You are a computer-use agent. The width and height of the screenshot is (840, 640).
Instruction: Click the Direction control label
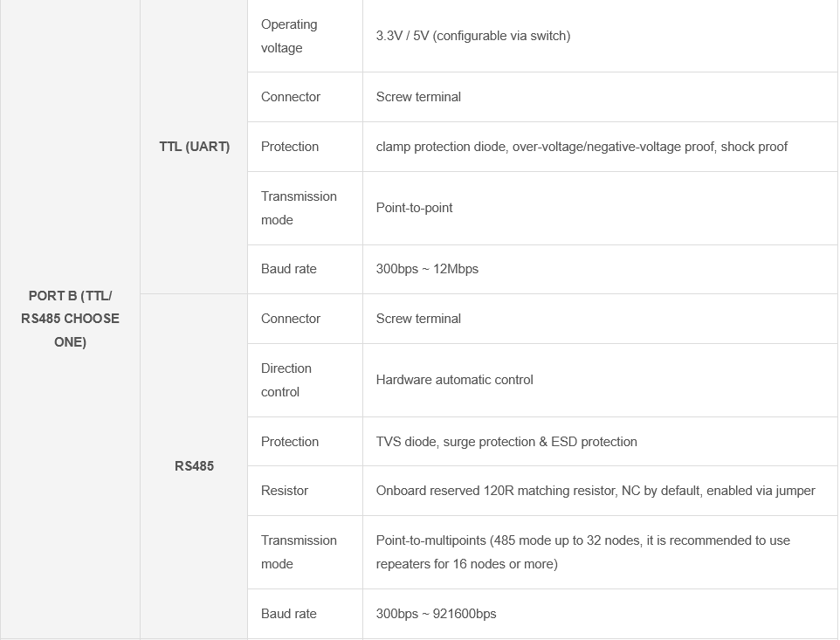[x=286, y=380]
